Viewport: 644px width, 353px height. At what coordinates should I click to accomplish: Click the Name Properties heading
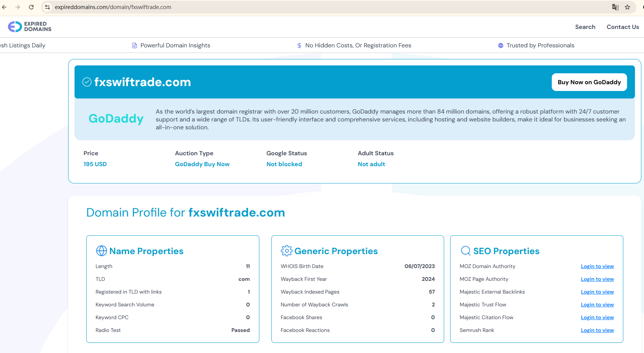pyautogui.click(x=146, y=251)
